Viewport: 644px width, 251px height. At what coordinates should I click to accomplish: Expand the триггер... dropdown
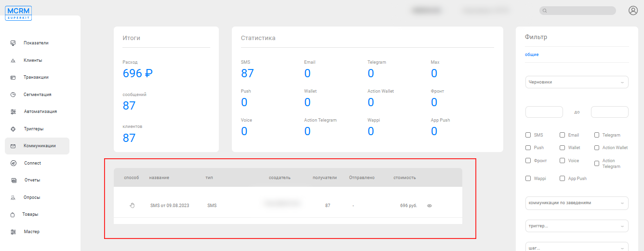[577, 225]
